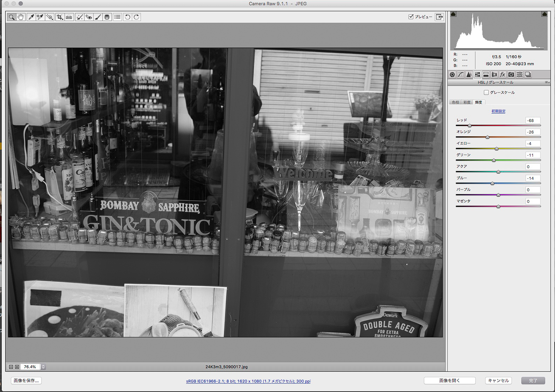This screenshot has width=555, height=392.
Task: Open the Camera Calibration panel
Action: [x=511, y=75]
